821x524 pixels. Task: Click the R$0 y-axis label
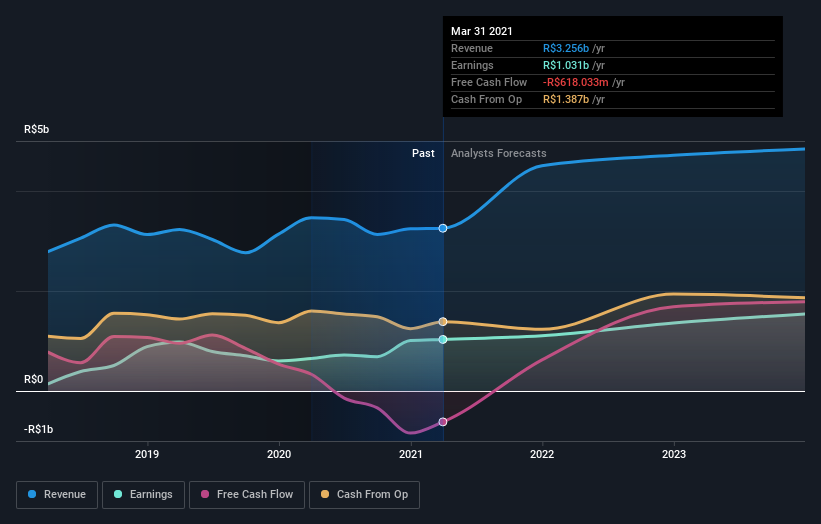pos(34,380)
